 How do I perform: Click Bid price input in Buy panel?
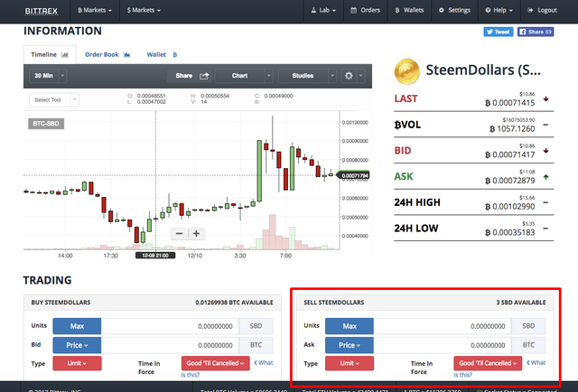coord(170,345)
